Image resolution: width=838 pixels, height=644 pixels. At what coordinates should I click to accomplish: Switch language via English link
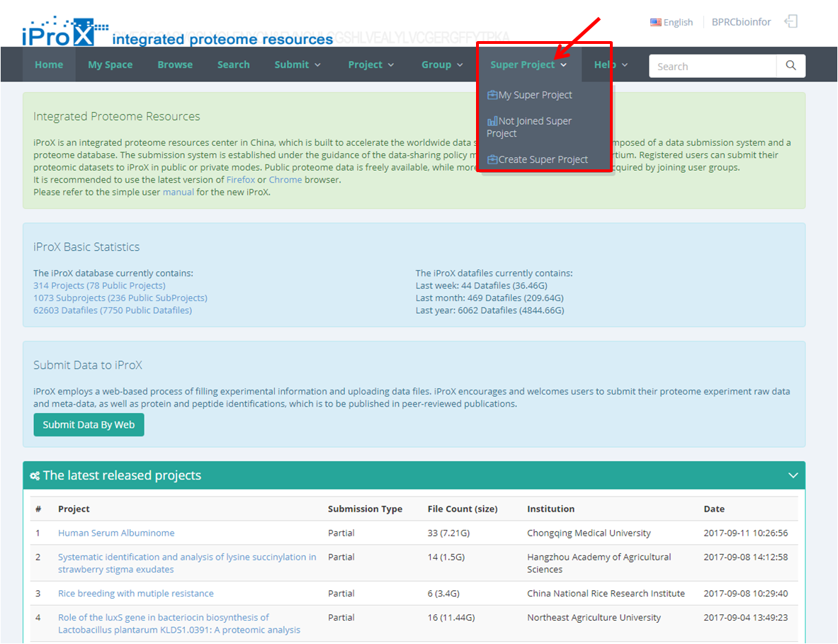678,22
